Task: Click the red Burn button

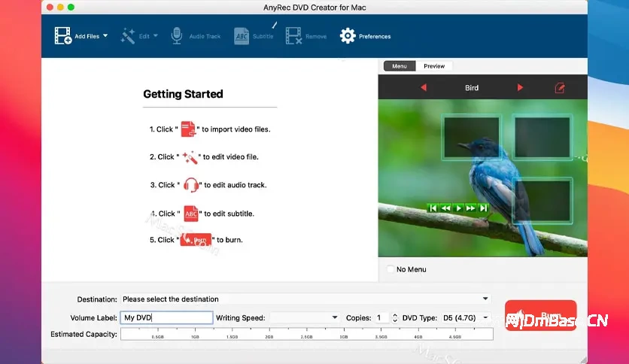Action: [x=540, y=315]
